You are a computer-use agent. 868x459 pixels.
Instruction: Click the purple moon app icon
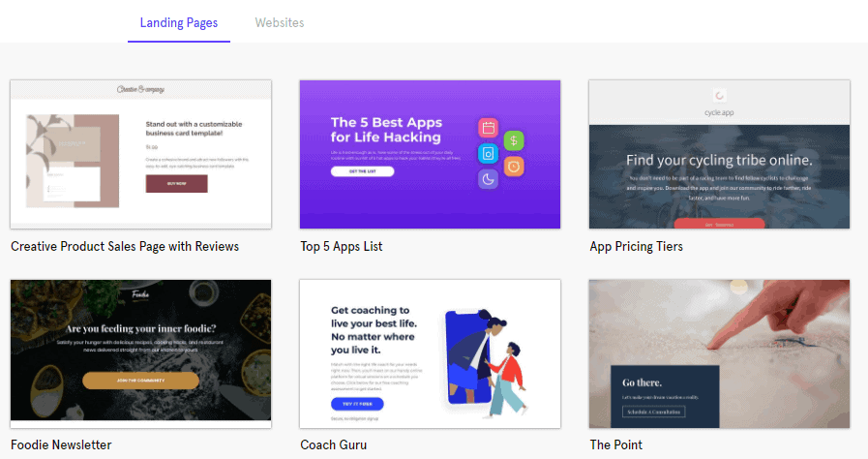pyautogui.click(x=489, y=179)
